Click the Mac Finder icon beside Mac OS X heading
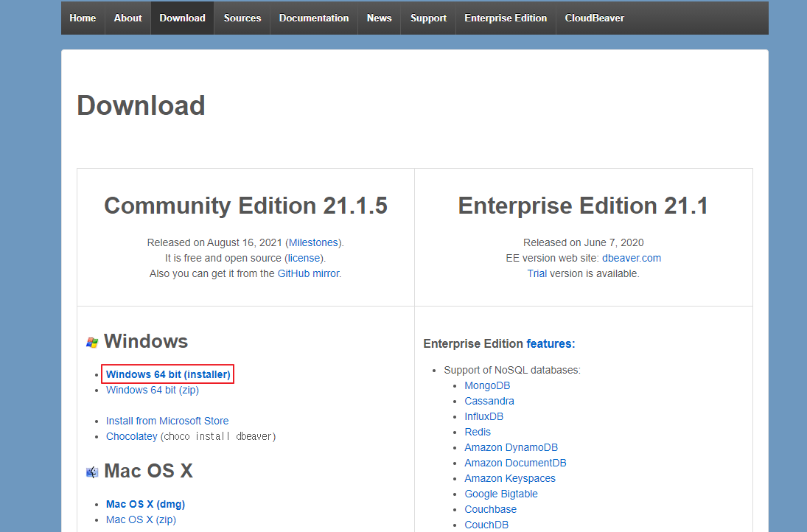The height and width of the screenshot is (532, 807). tap(92, 472)
